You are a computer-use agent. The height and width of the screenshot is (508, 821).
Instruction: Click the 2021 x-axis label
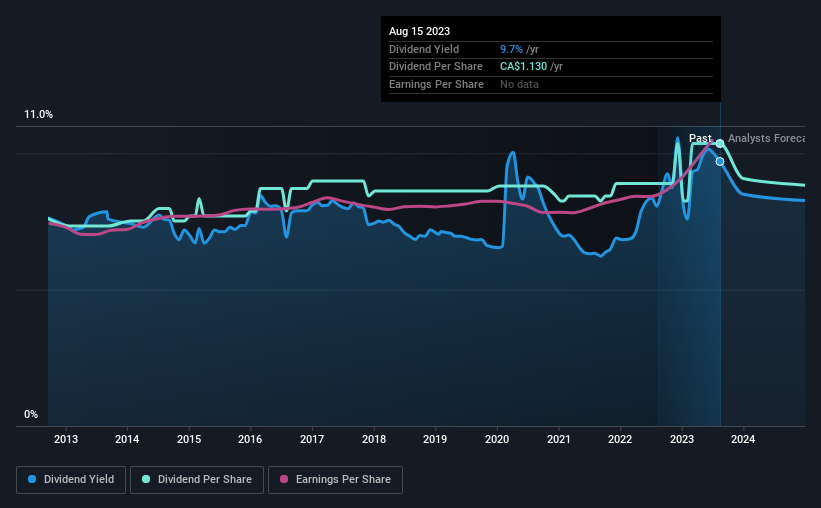(559, 439)
